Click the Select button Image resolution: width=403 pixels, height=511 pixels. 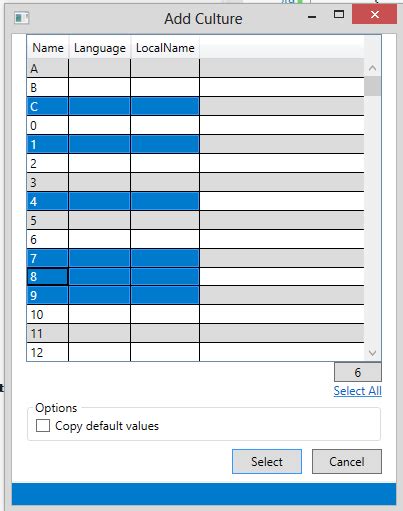267,462
